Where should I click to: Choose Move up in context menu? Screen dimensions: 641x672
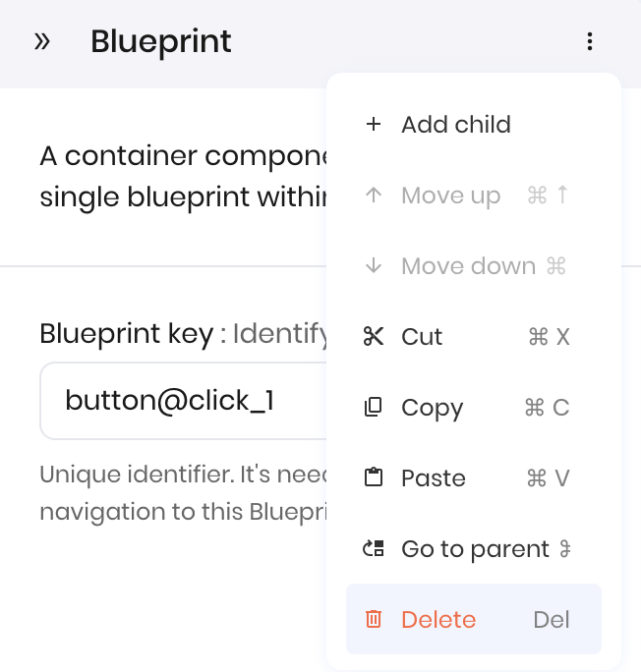click(x=474, y=195)
